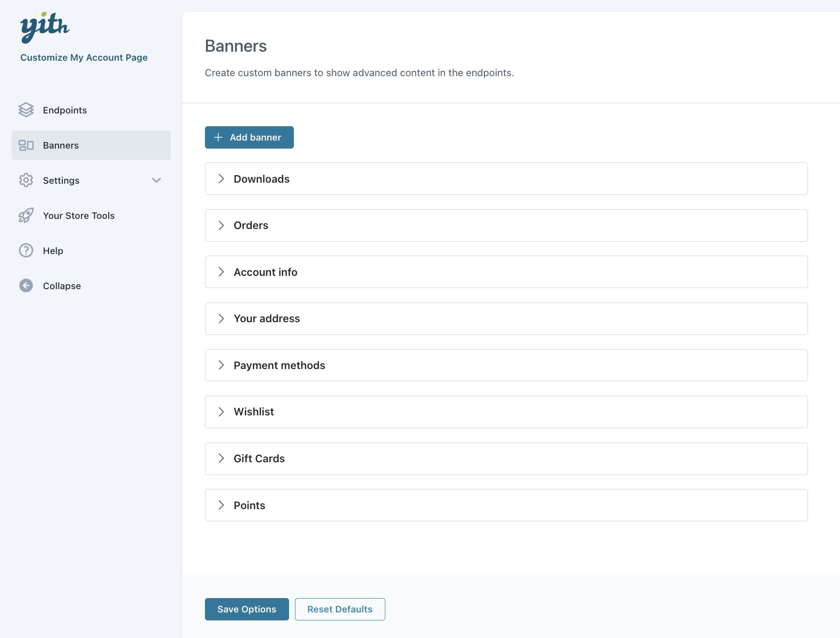Expand the Payment methods banner chevron
The width and height of the screenshot is (840, 638).
coord(221,365)
